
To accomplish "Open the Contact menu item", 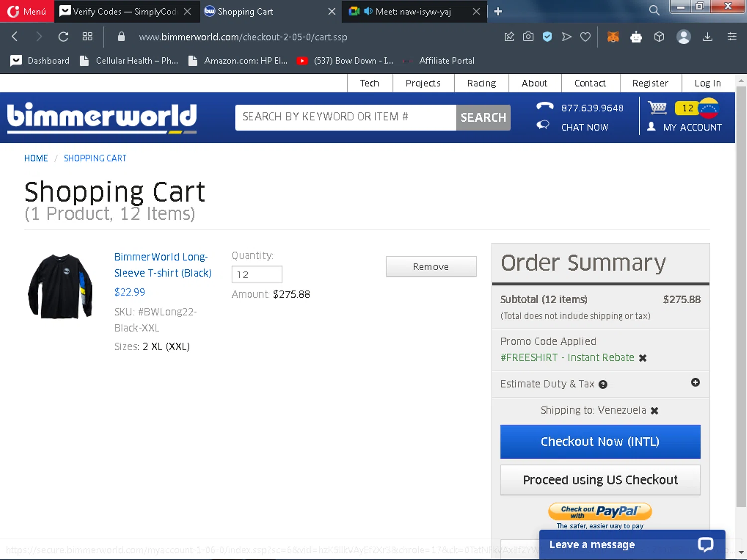I will (590, 83).
